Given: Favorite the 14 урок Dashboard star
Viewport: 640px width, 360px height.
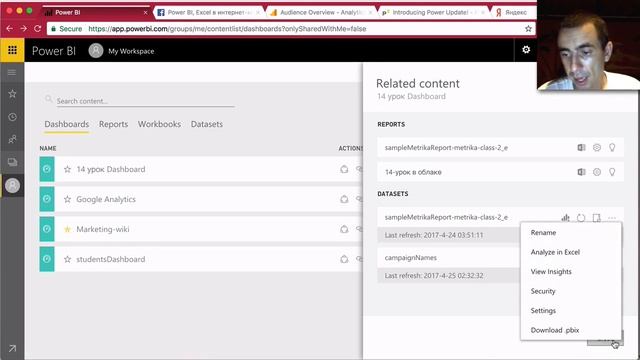Looking at the screenshot, I should 67,169.
